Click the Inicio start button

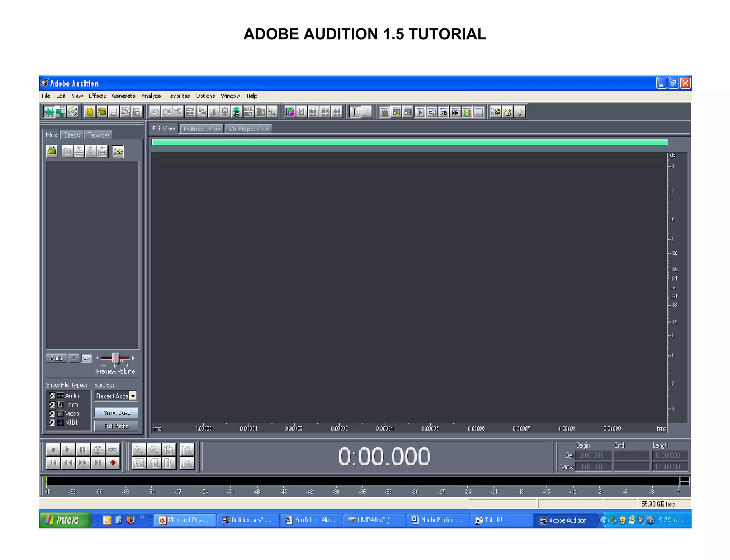(x=65, y=520)
